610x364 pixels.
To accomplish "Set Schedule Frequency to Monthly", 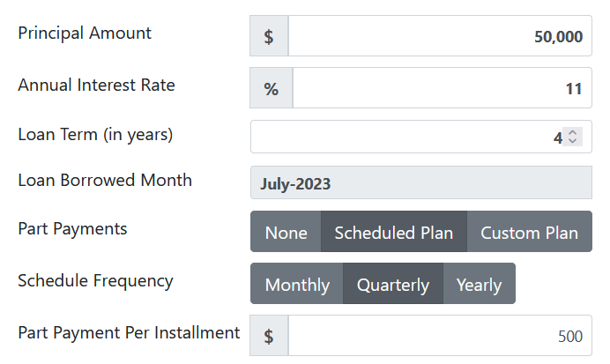I will pyautogui.click(x=297, y=284).
